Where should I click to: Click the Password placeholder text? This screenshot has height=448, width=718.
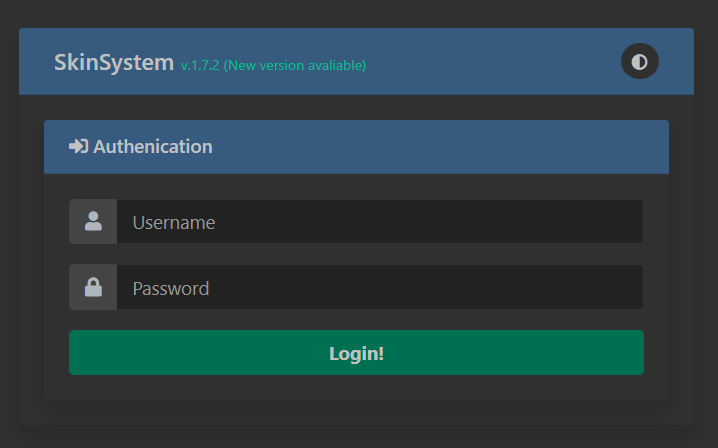171,288
